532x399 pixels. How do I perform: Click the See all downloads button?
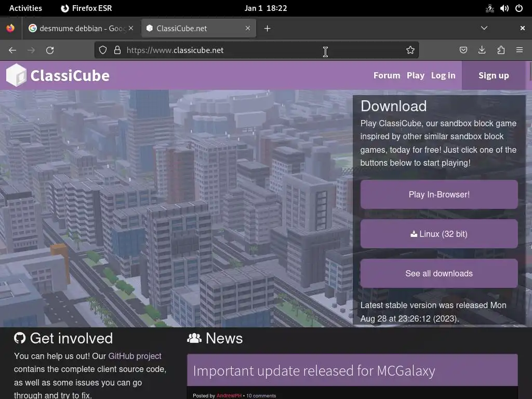pos(439,273)
